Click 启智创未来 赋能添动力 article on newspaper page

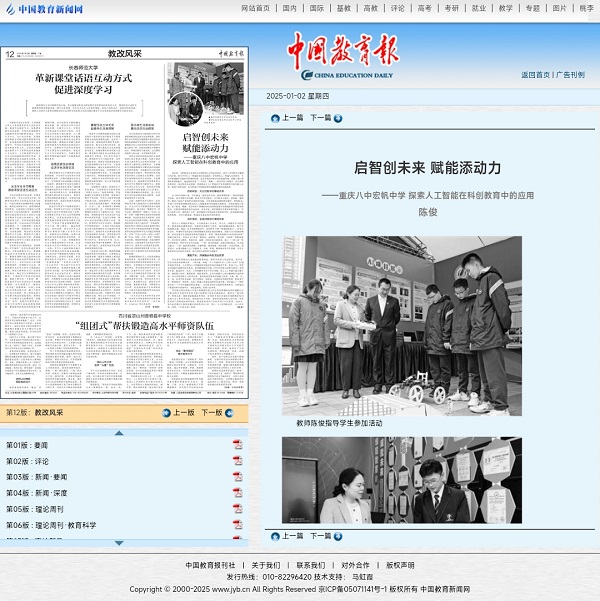point(205,143)
